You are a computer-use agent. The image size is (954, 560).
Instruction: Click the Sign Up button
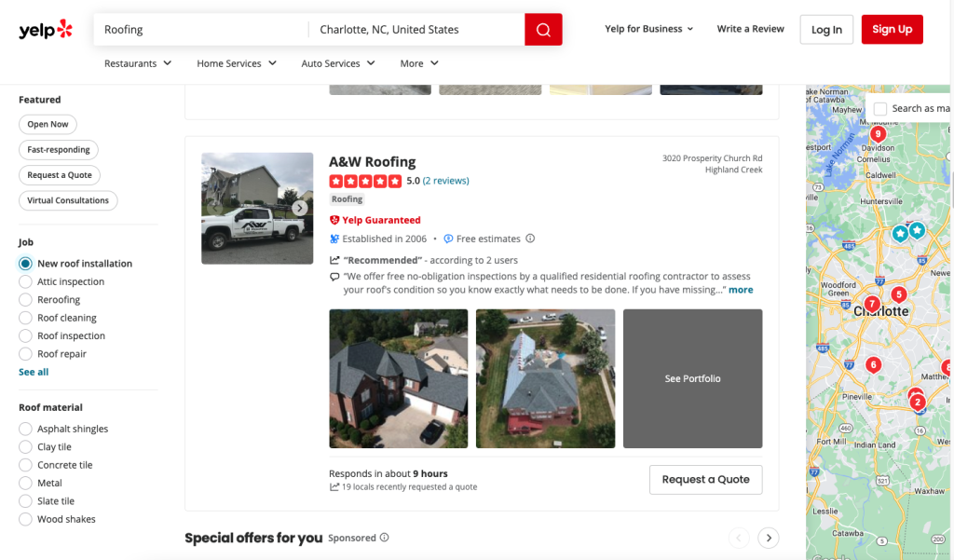[892, 29]
